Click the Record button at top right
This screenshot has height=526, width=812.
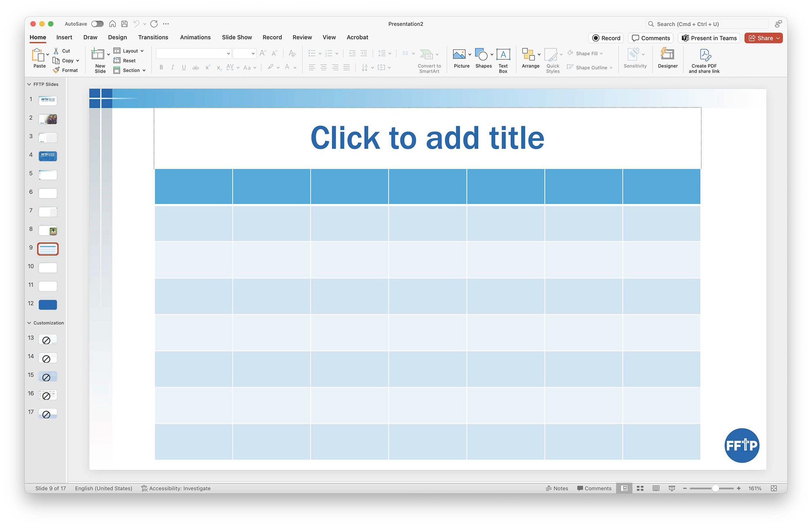tap(606, 38)
